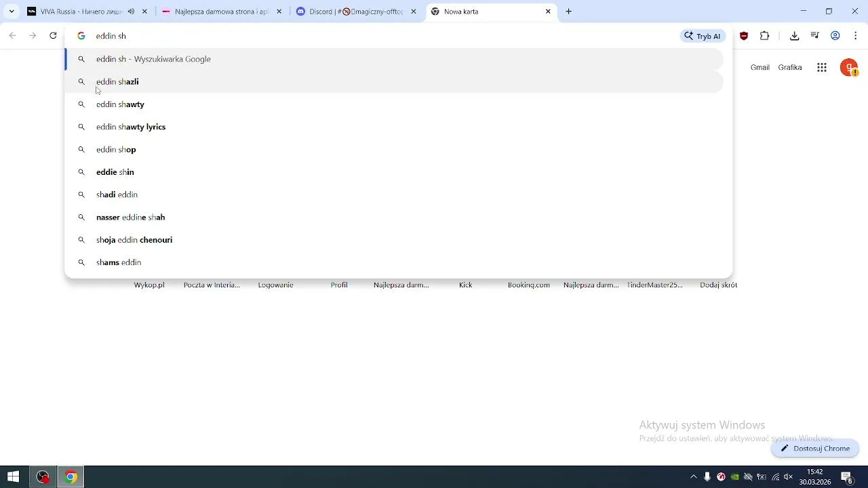
Task: Open the tab search dropdown arrow
Action: tap(12, 12)
